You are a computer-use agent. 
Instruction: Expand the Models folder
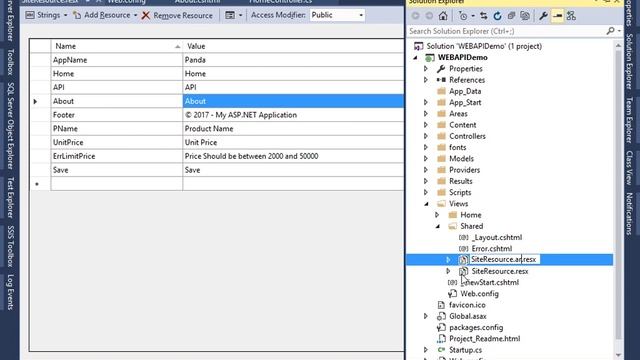pos(426,159)
